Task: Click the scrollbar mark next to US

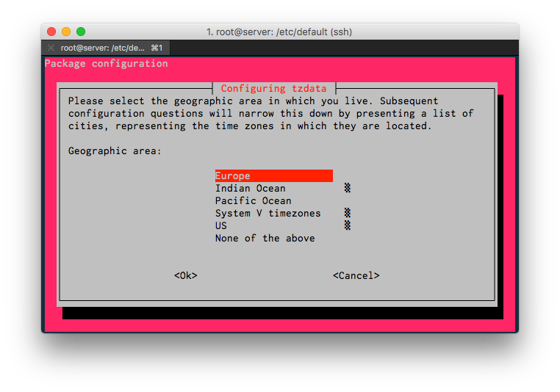Action: (347, 226)
